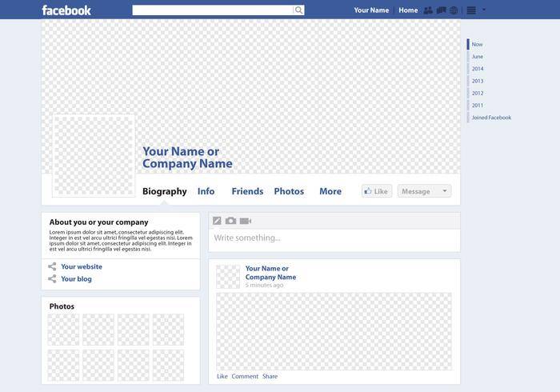Open friend requests icon in top bar

pos(428,10)
